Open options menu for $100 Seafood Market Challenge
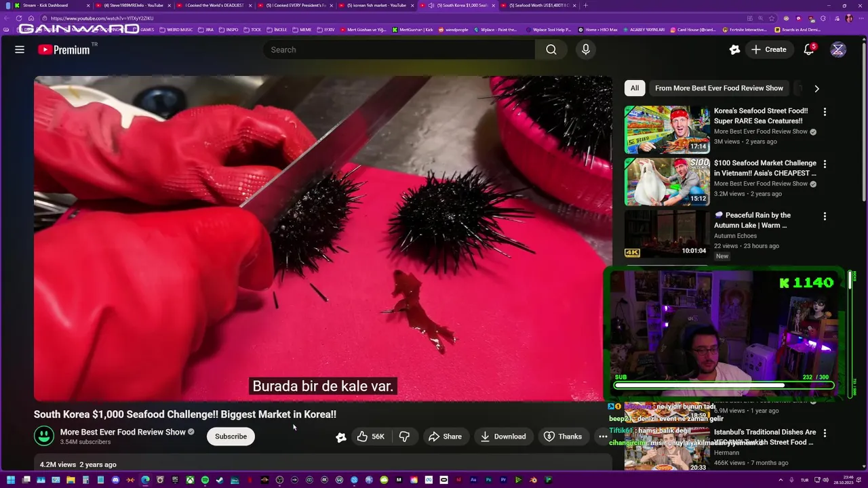 (x=825, y=164)
